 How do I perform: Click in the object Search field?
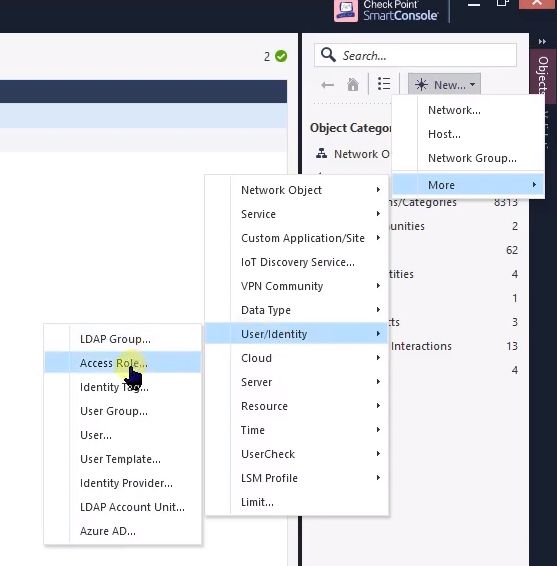tap(415, 55)
